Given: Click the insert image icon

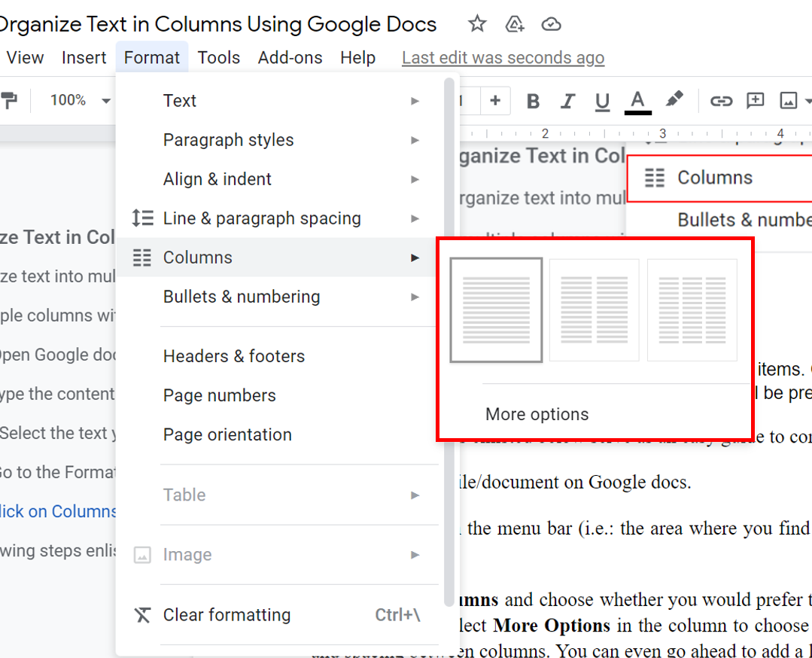Looking at the screenshot, I should pos(788,100).
